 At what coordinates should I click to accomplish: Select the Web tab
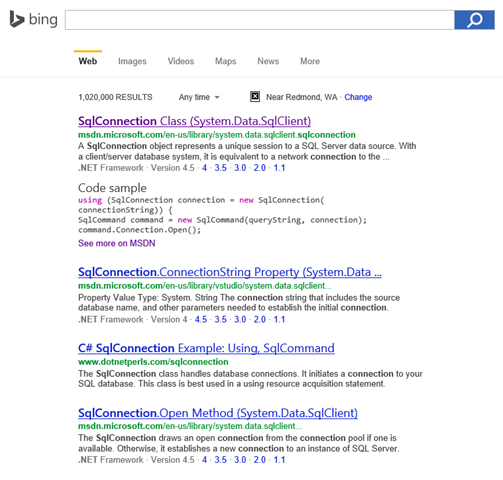coord(88,61)
